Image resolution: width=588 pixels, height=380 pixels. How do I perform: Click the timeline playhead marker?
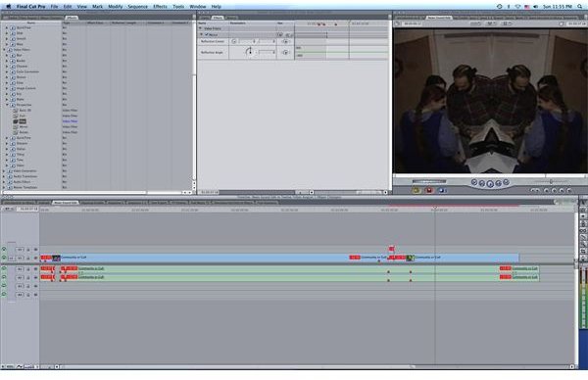pyautogui.click(x=435, y=208)
